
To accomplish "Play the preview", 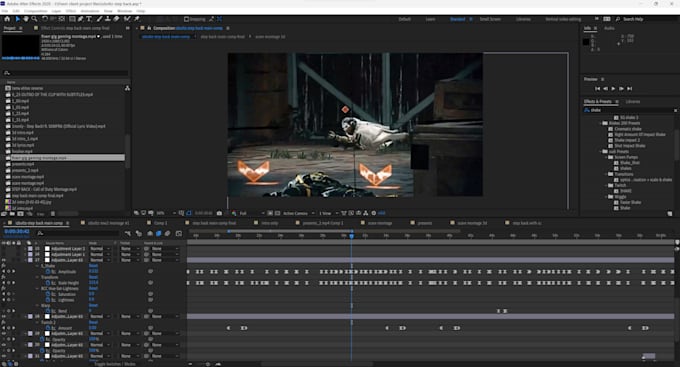I will [613, 88].
